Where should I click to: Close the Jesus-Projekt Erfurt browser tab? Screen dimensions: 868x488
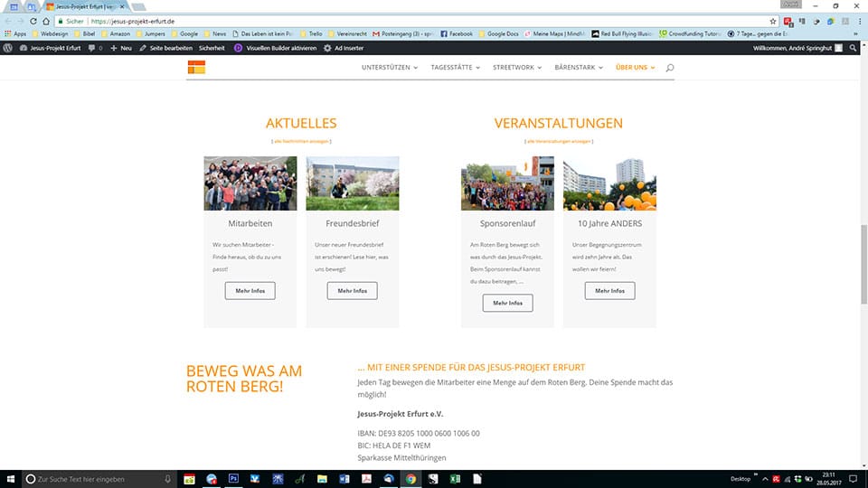[x=122, y=6]
